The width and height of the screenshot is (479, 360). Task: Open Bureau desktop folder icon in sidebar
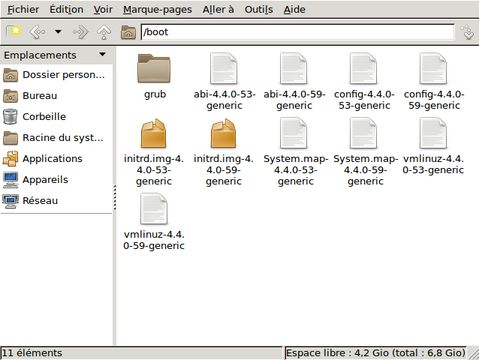[10, 96]
